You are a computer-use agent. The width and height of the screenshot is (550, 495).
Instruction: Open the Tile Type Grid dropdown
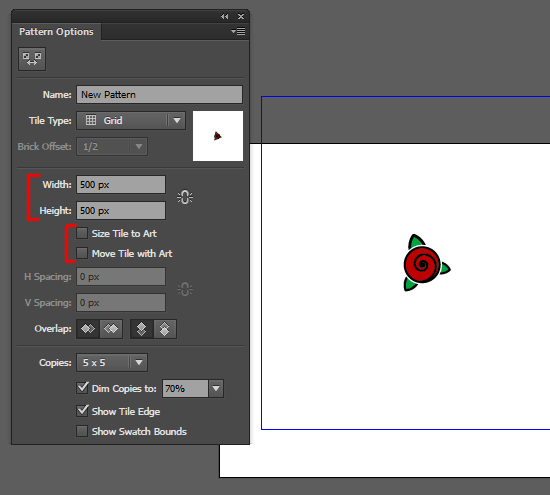(131, 121)
